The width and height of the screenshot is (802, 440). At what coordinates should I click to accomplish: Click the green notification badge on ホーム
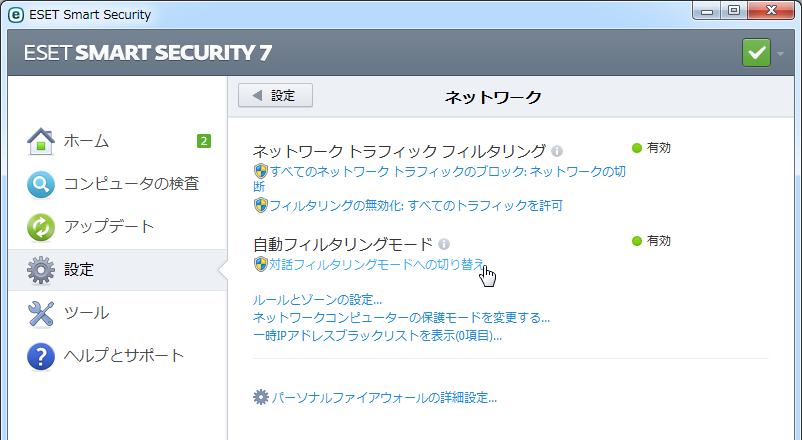coord(203,141)
